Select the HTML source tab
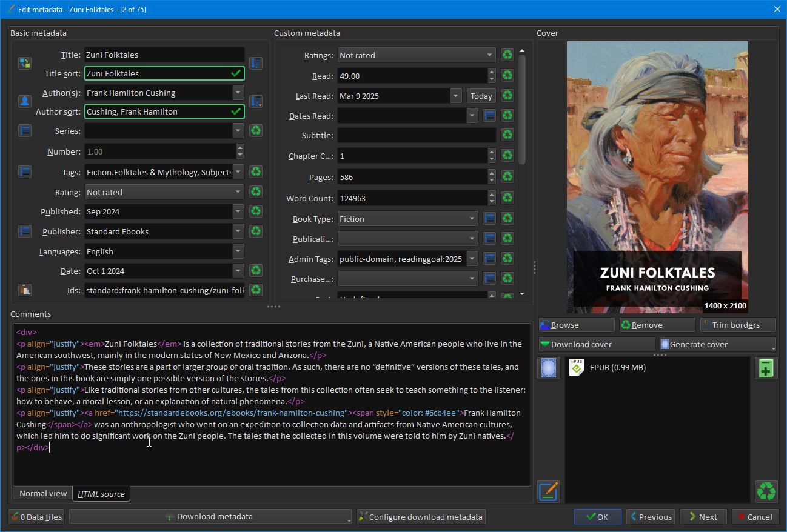The image size is (787, 532). (101, 494)
